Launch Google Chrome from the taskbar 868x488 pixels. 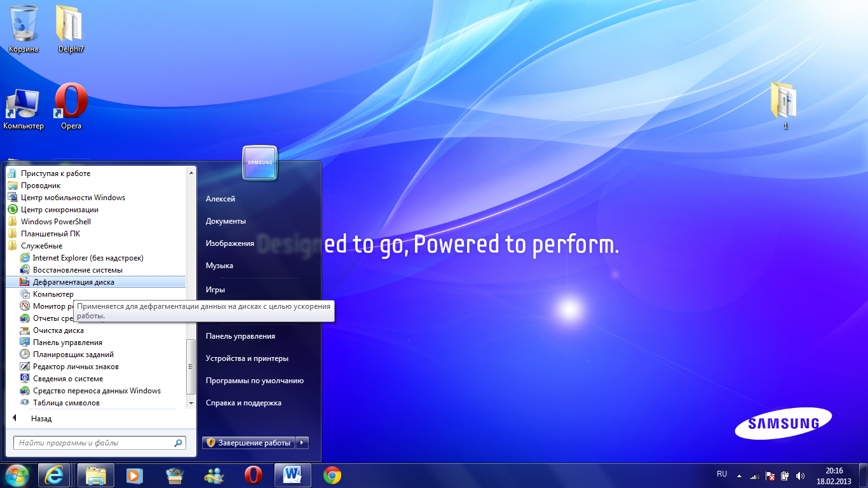click(x=332, y=475)
